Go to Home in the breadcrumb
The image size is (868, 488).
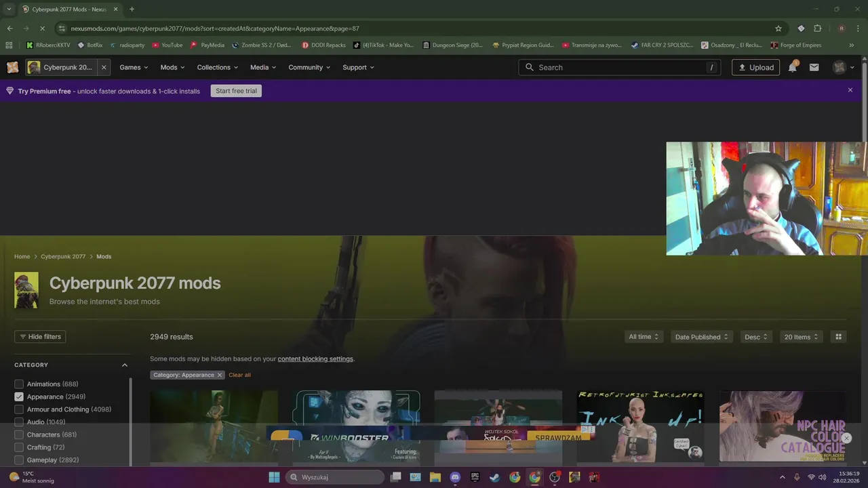tap(22, 256)
